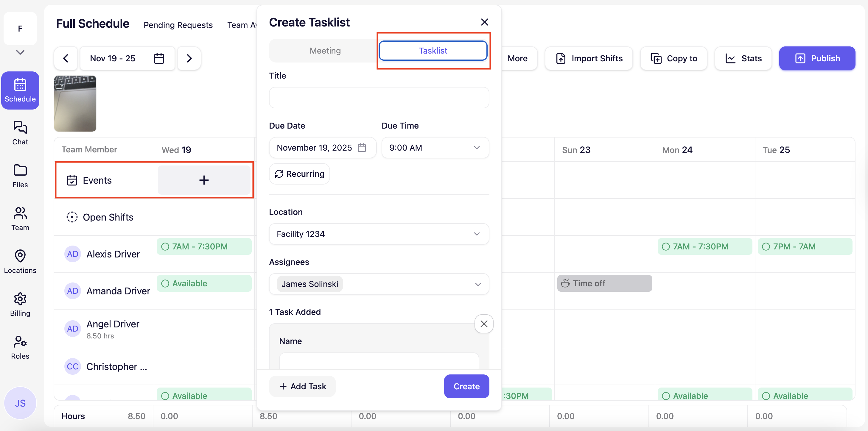Go to the Team section
868x431 pixels.
tap(20, 218)
